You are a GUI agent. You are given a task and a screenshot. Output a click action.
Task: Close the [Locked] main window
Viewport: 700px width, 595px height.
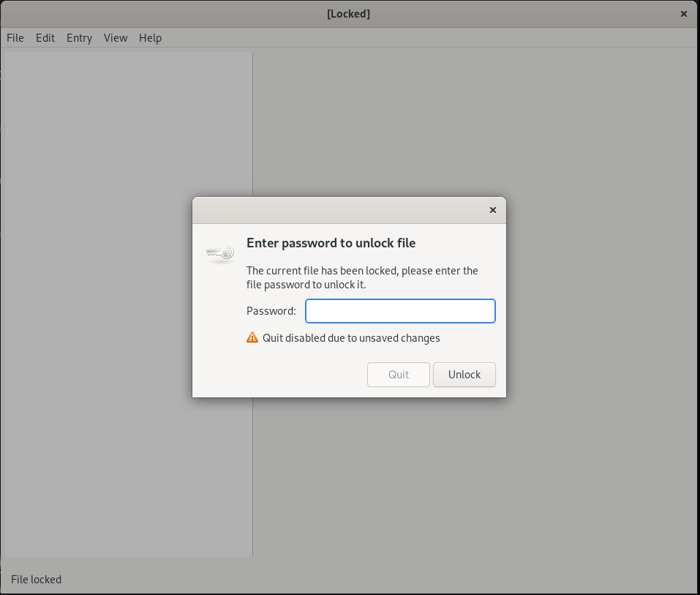684,14
